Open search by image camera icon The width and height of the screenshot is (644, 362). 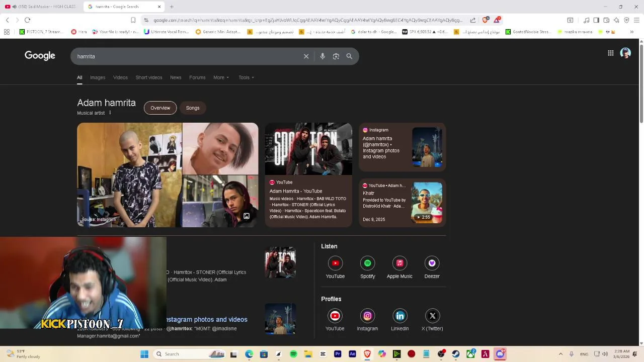click(x=336, y=56)
